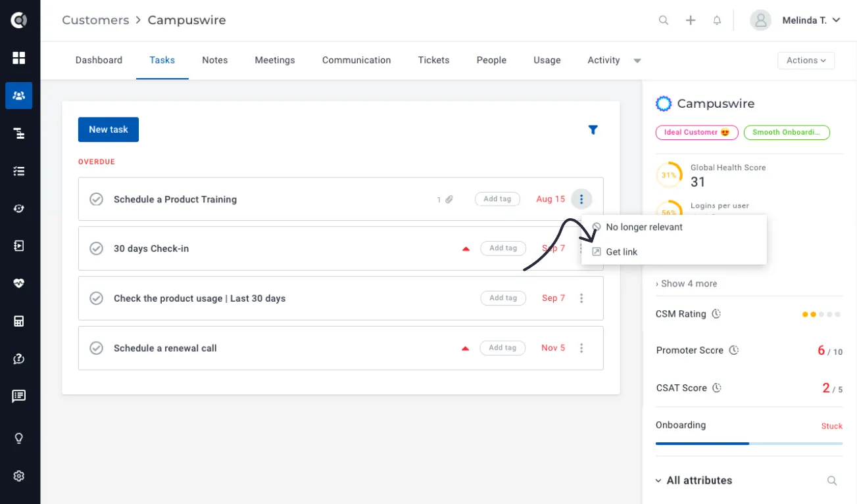Select the Customers people icon in sidebar
Screen dimensions: 857x504
19,96
